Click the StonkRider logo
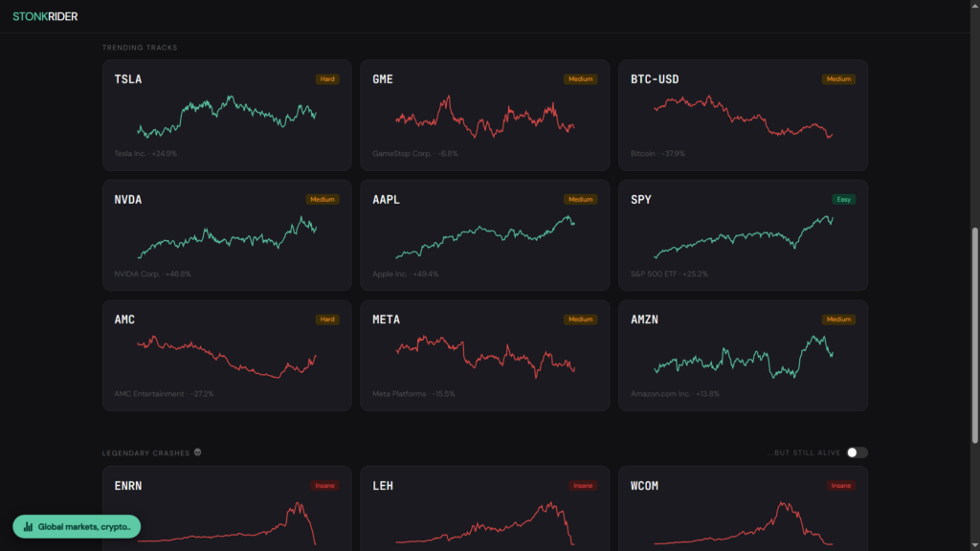The height and width of the screenshot is (551, 980). pyautogui.click(x=45, y=17)
